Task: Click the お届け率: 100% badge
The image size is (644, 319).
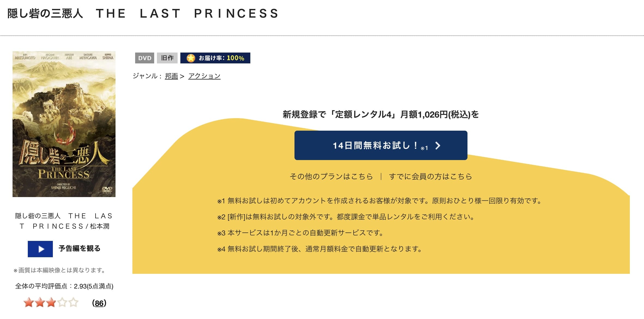Action: click(215, 58)
